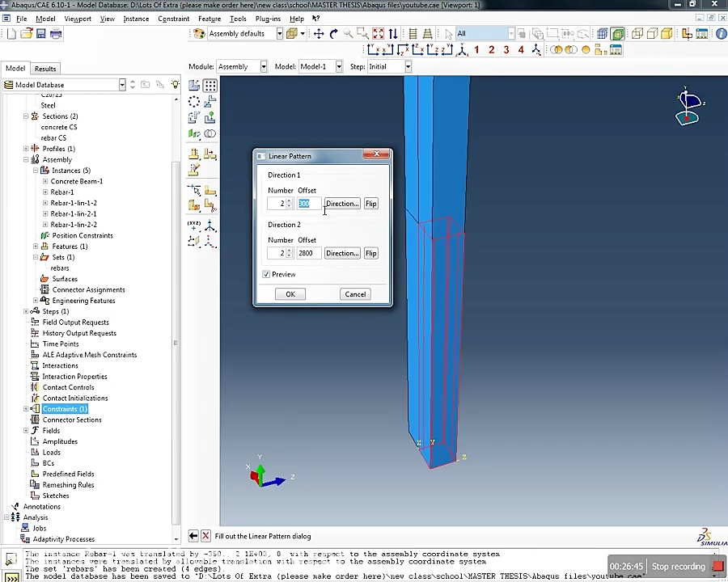This screenshot has height=582, width=728.
Task: Expand the Profiles (1) node
Action: [x=26, y=149]
